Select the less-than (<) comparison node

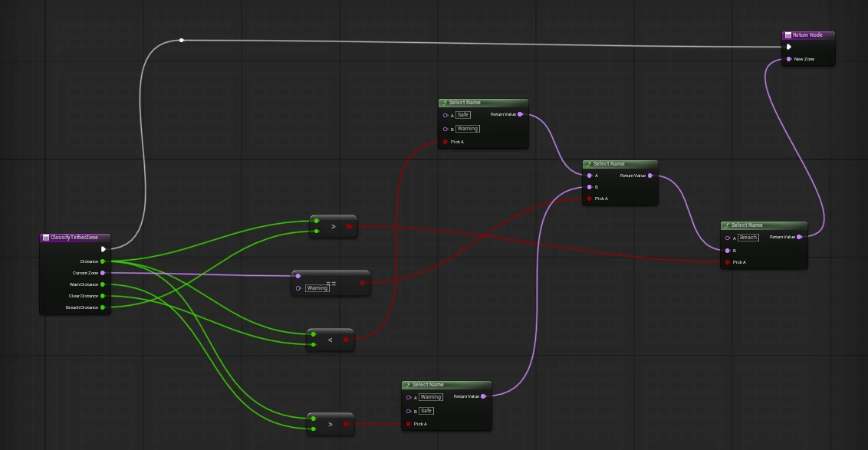[330, 340]
